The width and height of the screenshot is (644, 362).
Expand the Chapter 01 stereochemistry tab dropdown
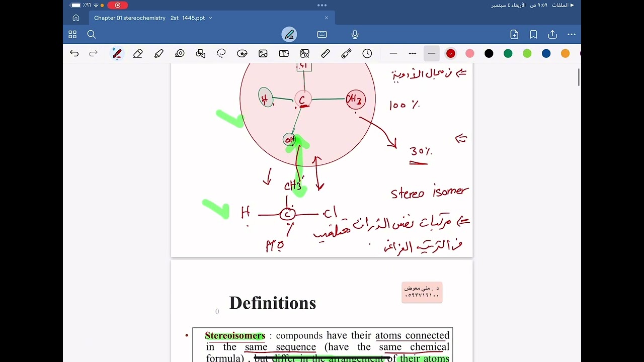(210, 18)
